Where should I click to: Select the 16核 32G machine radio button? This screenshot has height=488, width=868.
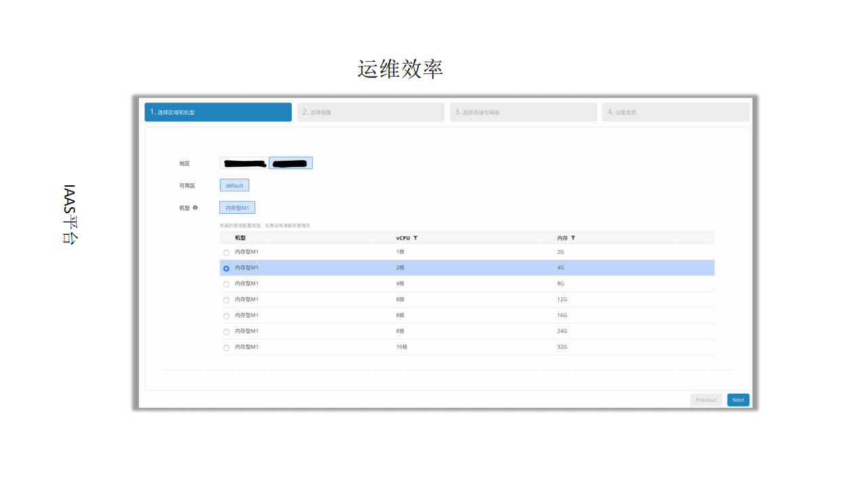pyautogui.click(x=225, y=348)
